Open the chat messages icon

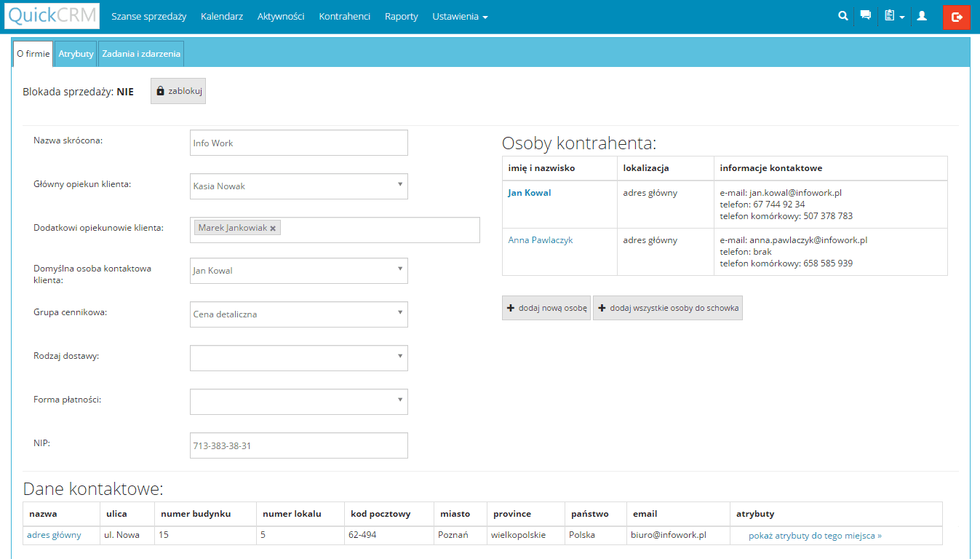tap(865, 15)
